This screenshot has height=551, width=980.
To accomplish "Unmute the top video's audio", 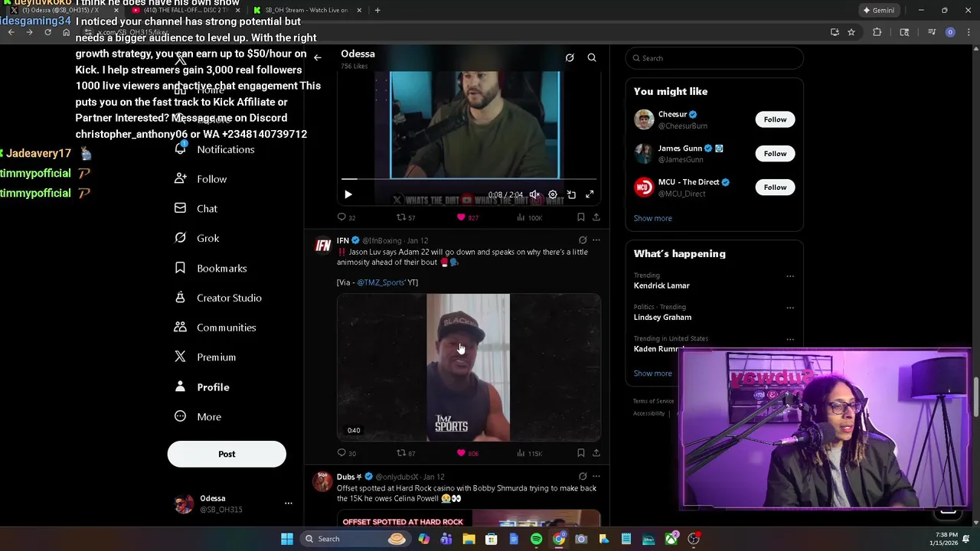I will pos(534,194).
